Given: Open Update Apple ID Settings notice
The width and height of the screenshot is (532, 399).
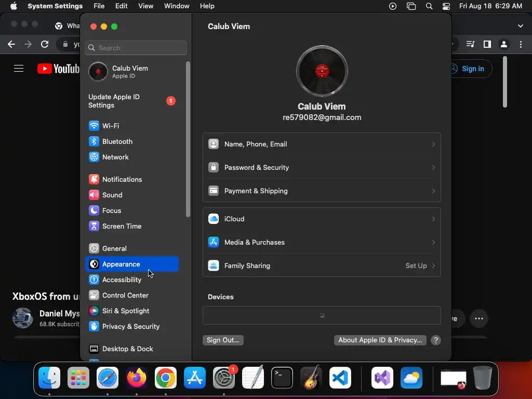Looking at the screenshot, I should point(131,101).
